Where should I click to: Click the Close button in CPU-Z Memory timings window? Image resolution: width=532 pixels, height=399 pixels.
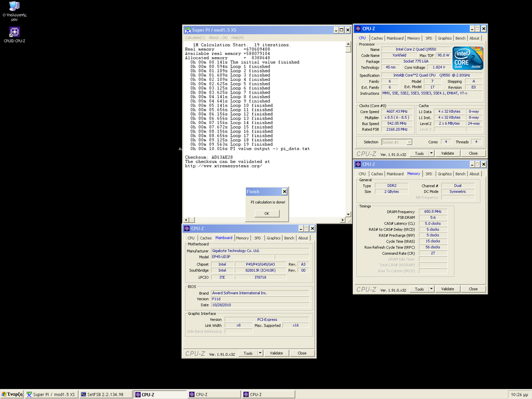pos(473,289)
